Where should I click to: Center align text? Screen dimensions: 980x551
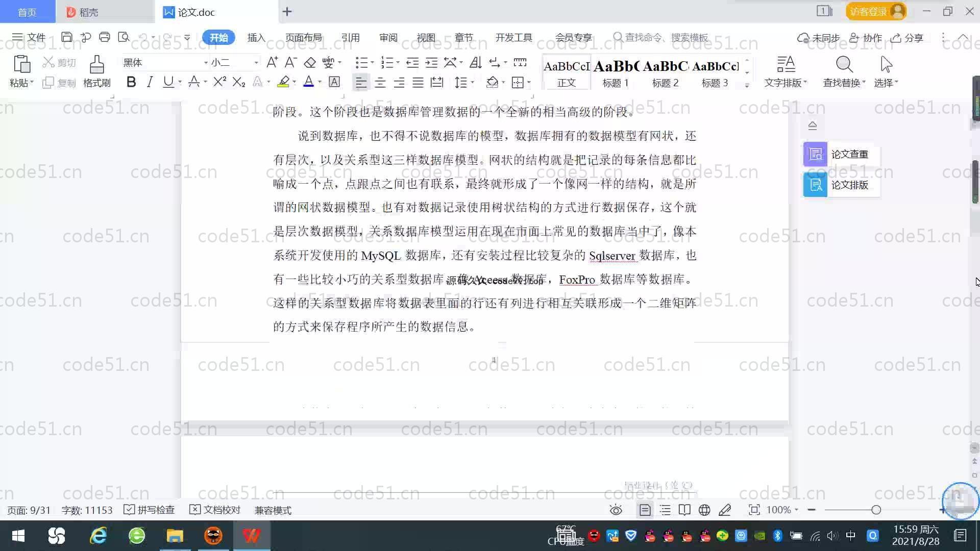(x=380, y=82)
